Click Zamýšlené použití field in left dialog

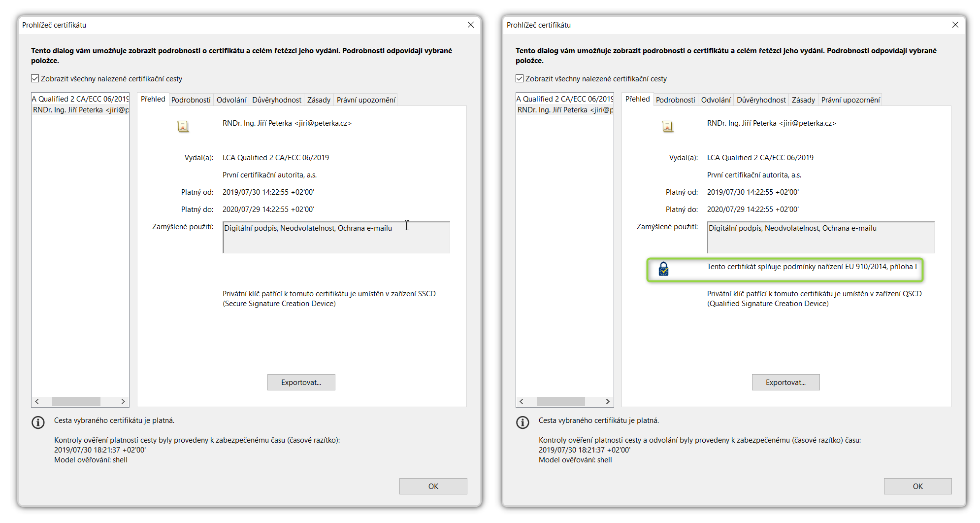(336, 237)
